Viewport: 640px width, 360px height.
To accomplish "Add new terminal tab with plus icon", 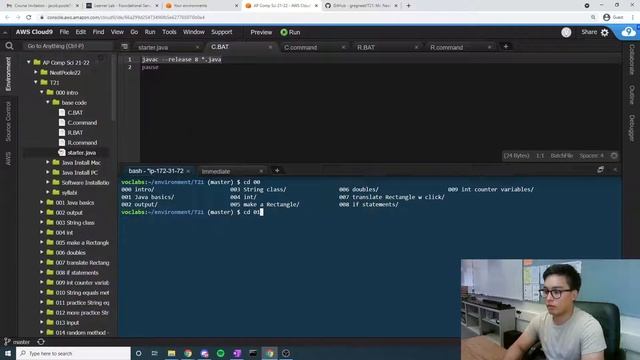I will pos(277,171).
